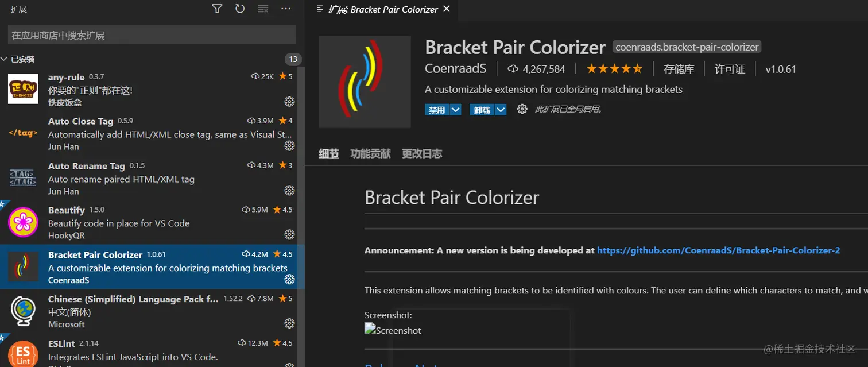Select the Auto Rename Tag extension

pos(152,178)
